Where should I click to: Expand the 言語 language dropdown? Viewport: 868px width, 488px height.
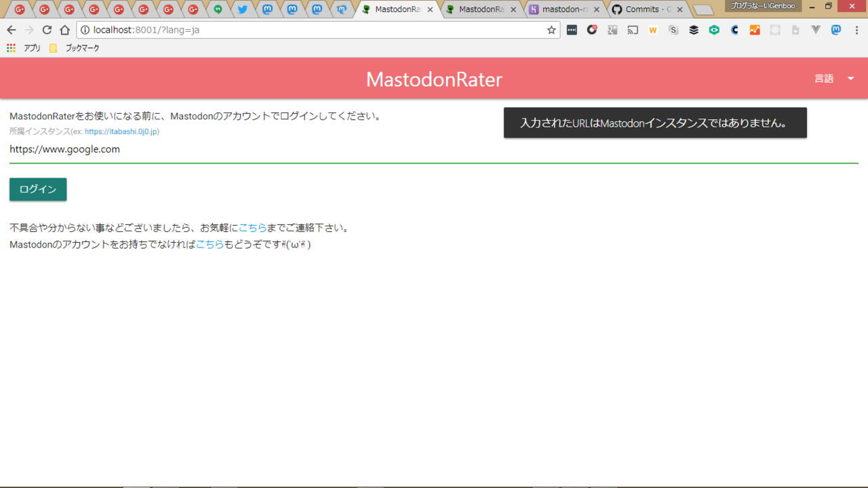(x=834, y=79)
